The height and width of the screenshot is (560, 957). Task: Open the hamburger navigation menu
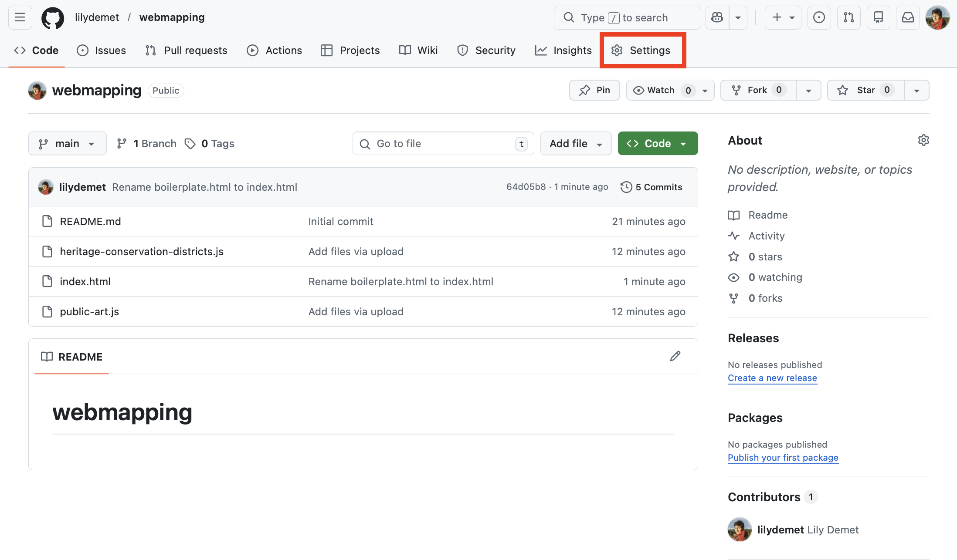click(x=20, y=17)
